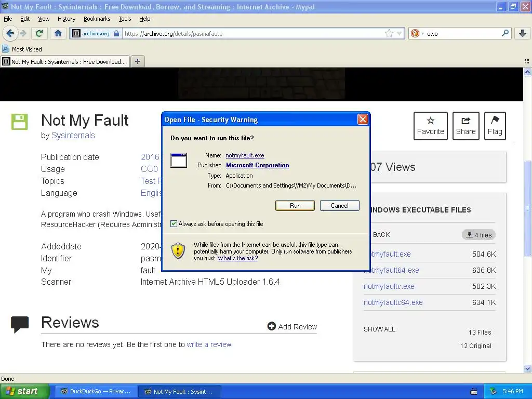The image size is (532, 399).
Task: Switch to DuckDuckGo taskbar window
Action: 96,391
